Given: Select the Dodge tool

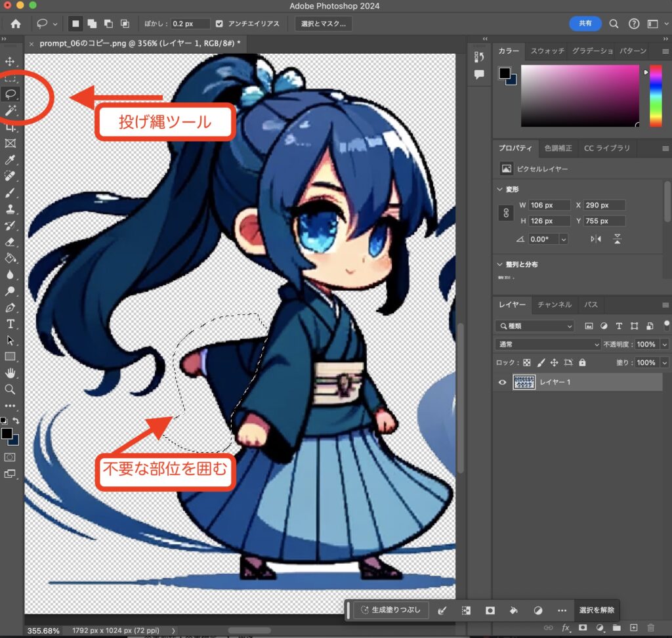Looking at the screenshot, I should [x=10, y=291].
